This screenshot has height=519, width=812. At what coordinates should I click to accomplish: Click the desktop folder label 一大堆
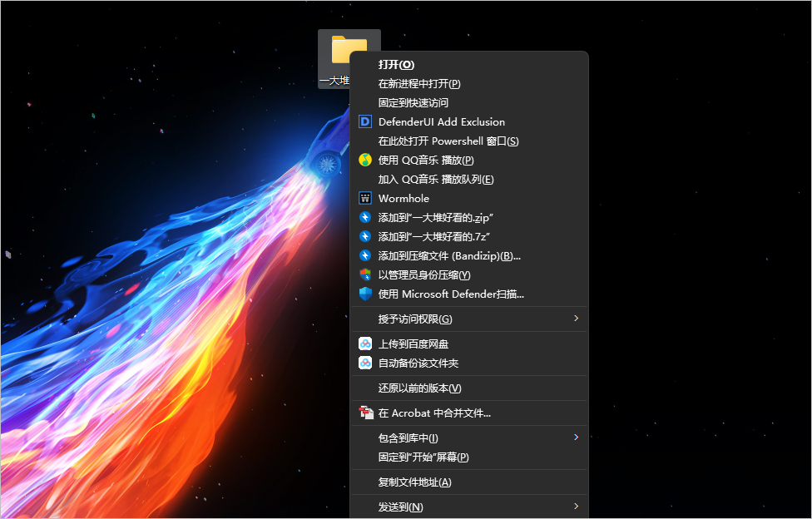coord(334,81)
